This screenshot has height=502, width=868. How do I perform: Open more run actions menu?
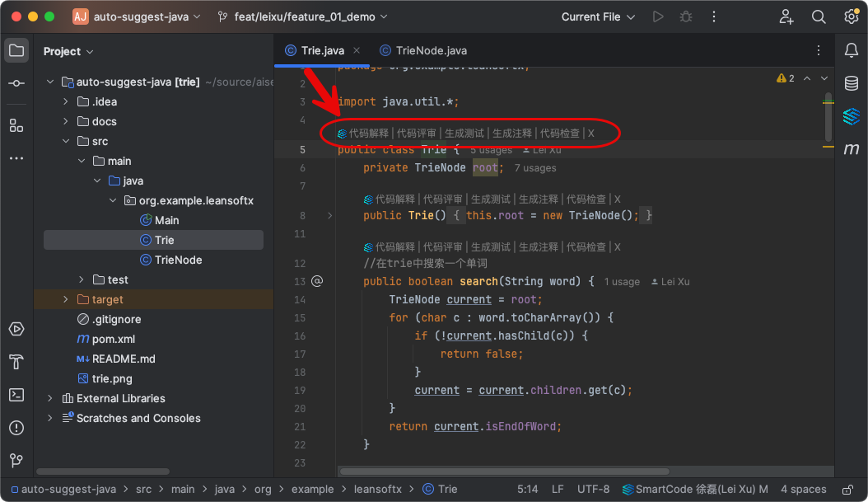click(x=713, y=16)
